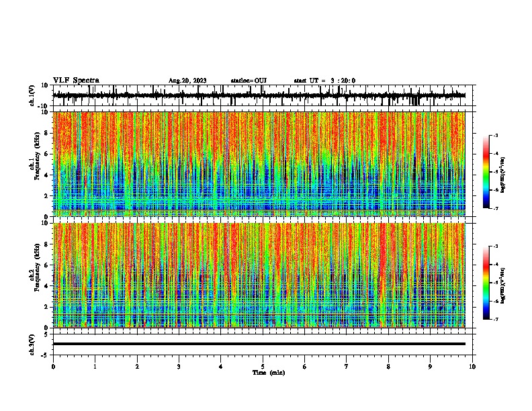Viewport: 532px width, 411px height.
Task: Click time axis tick label "9"
Action: pos(430,367)
